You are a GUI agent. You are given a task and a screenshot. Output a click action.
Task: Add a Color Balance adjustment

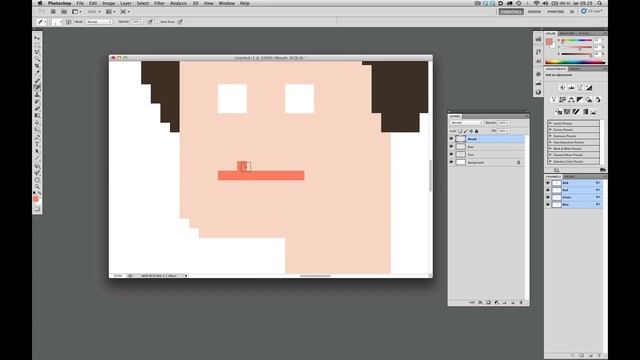click(571, 100)
